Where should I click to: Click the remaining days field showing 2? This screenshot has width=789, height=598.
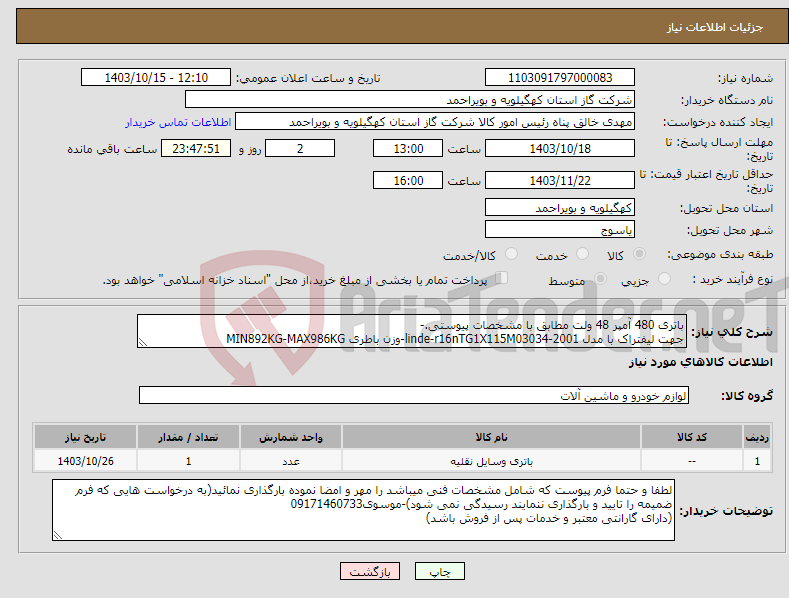coord(300,148)
